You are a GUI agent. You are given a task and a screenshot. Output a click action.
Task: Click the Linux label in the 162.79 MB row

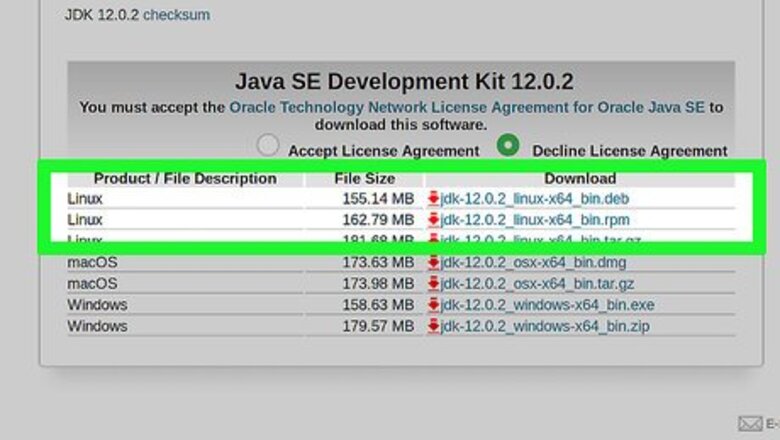tap(85, 219)
